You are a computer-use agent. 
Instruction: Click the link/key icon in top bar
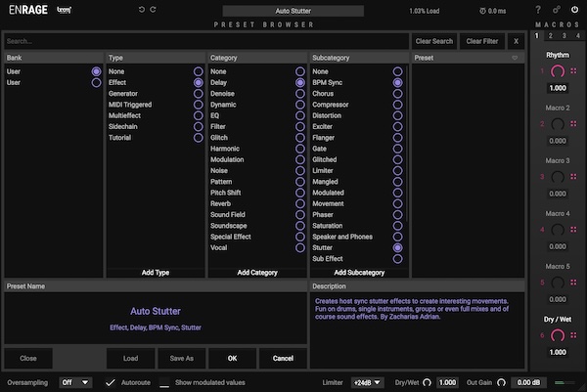[557, 10]
